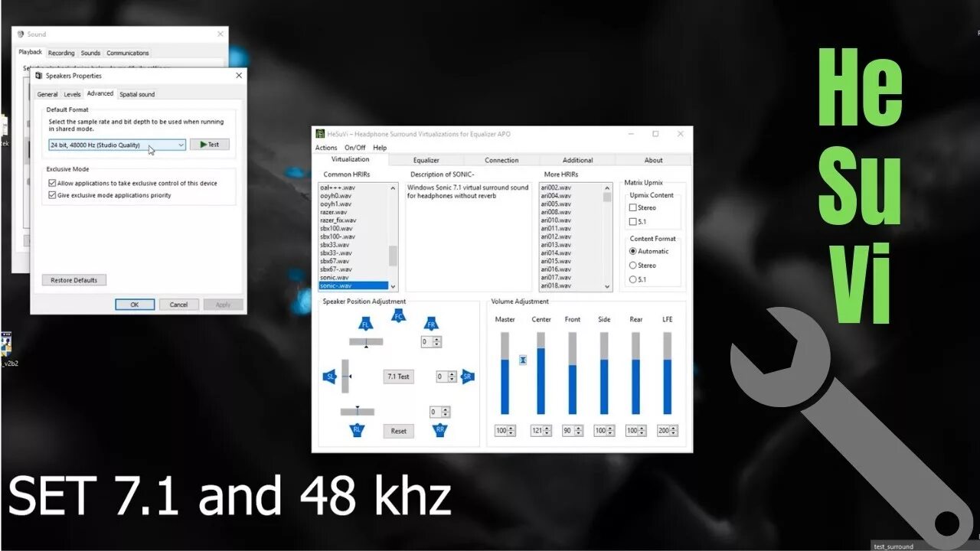The image size is (980, 551).
Task: Click the 7.1 Test button
Action: [398, 377]
